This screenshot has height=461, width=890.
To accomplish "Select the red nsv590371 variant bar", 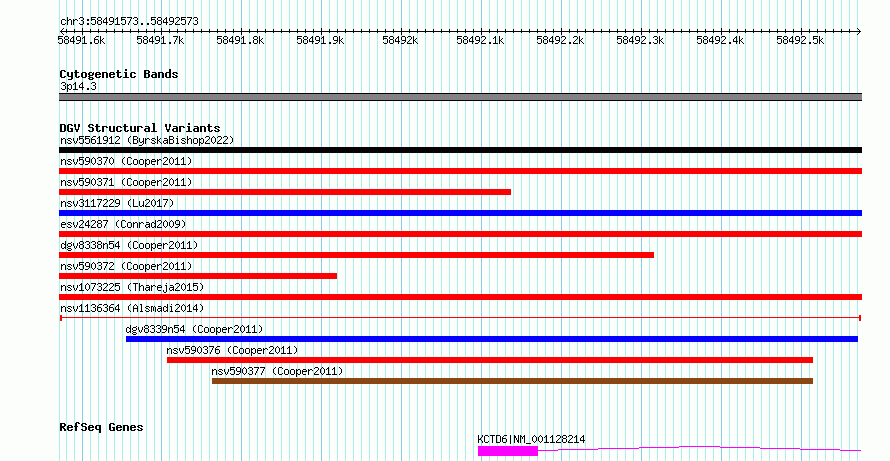I will click(x=285, y=192).
